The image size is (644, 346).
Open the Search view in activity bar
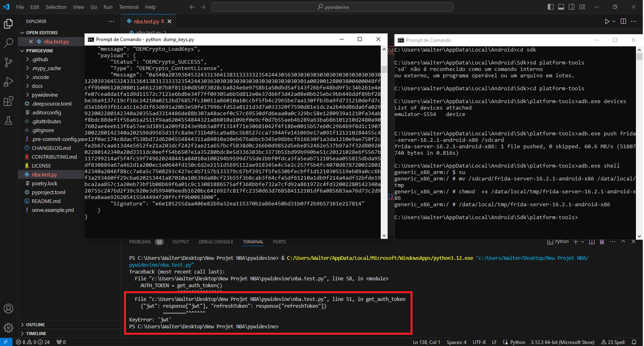point(8,43)
